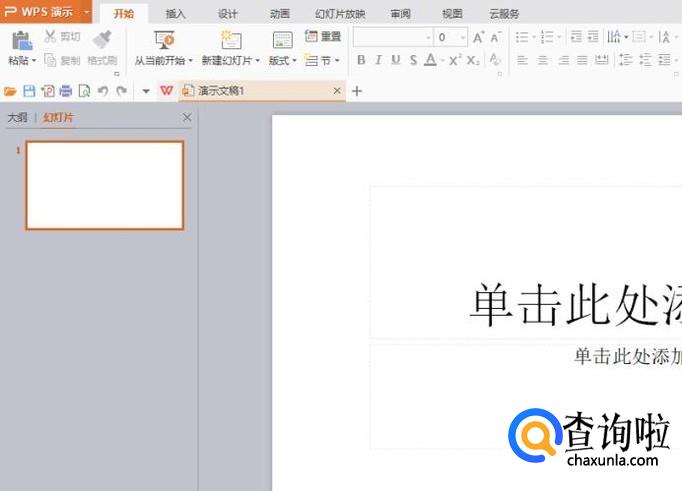This screenshot has height=491, width=682.
Task: Click the text direction icon
Action: pyautogui.click(x=614, y=37)
